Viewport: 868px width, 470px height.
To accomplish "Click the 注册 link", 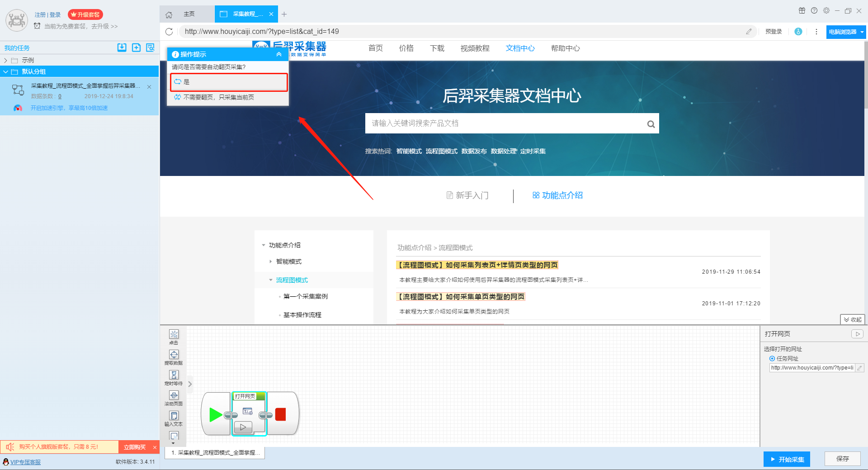I will tap(40, 15).
